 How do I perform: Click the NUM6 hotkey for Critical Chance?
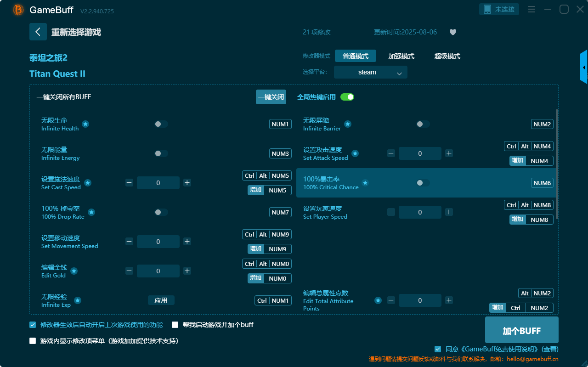click(x=542, y=183)
